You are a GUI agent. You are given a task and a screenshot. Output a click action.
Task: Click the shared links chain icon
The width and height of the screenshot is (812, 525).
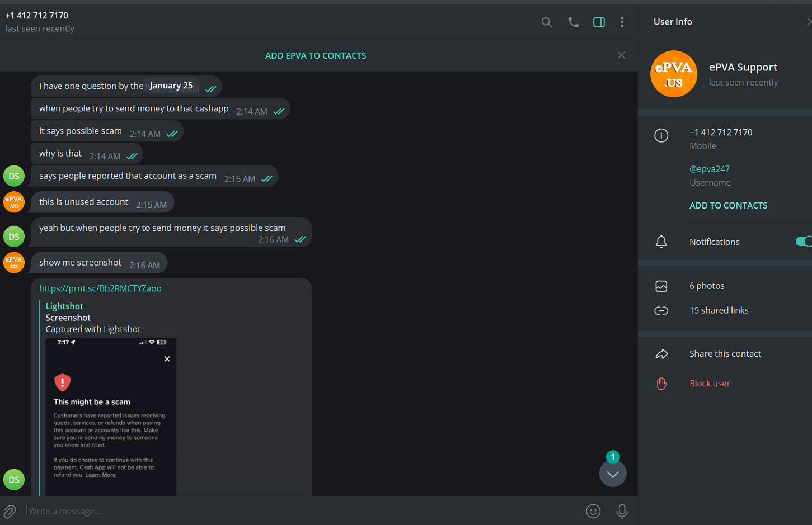(x=661, y=311)
